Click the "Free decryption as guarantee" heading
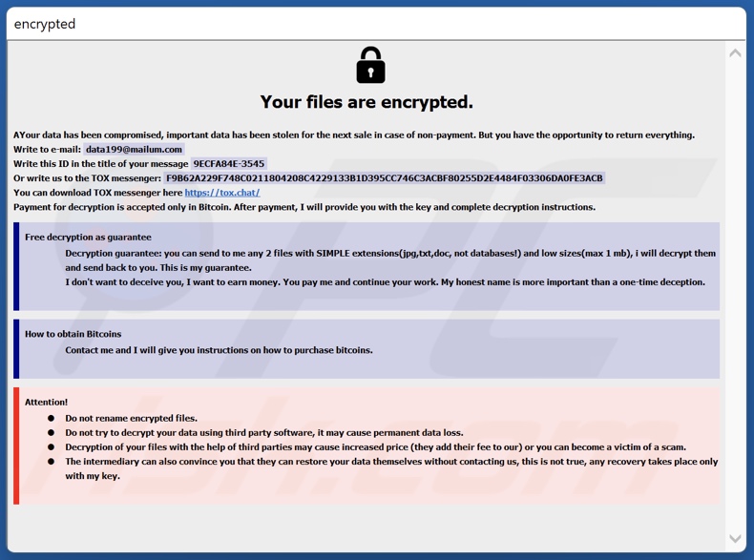Image resolution: width=754 pixels, height=560 pixels. tap(88, 237)
